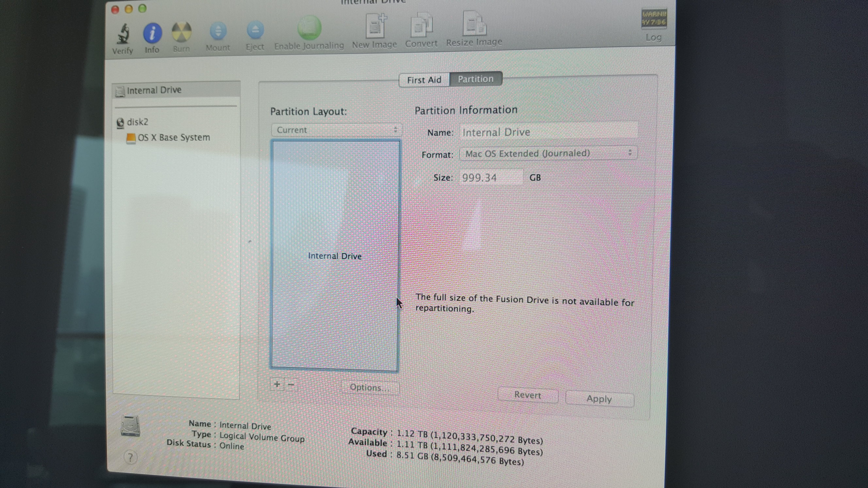
Task: Click the Options... button
Action: (370, 387)
